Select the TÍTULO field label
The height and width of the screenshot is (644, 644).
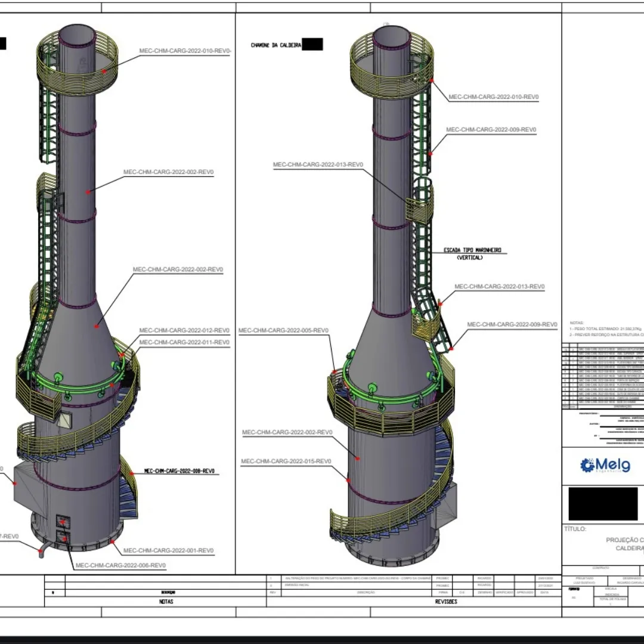[575, 529]
